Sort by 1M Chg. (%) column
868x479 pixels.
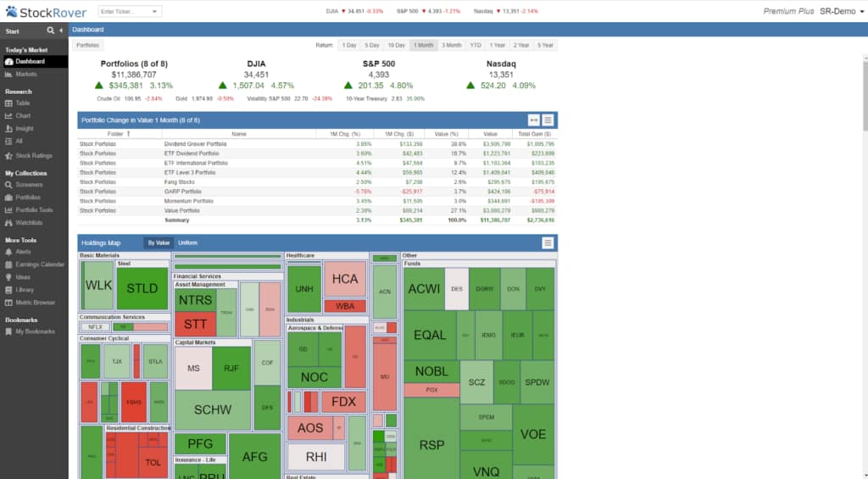tap(345, 134)
